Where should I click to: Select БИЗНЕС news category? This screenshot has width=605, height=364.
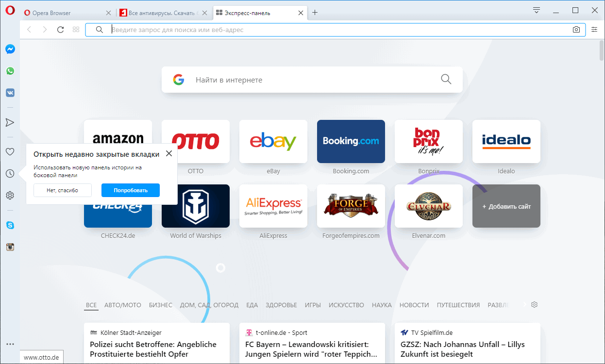(x=161, y=305)
